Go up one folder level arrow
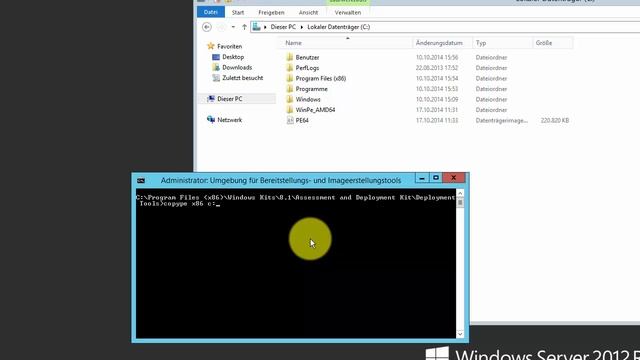Screen dimensions: 640x360 tap(244, 27)
